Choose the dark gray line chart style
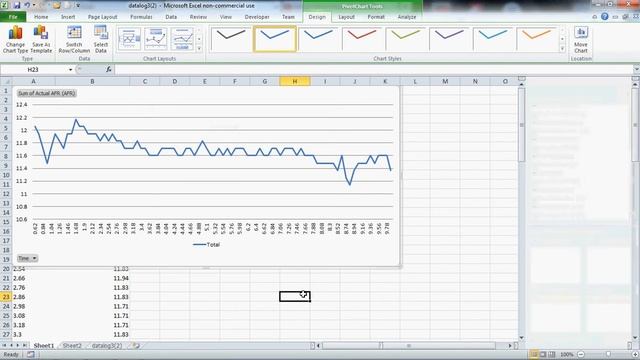 231,39
